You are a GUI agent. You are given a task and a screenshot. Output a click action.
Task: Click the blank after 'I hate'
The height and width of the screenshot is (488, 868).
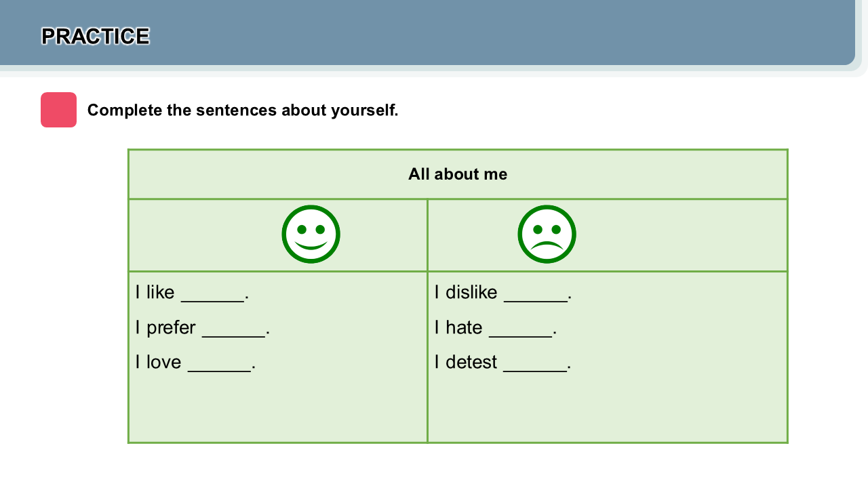pos(520,329)
